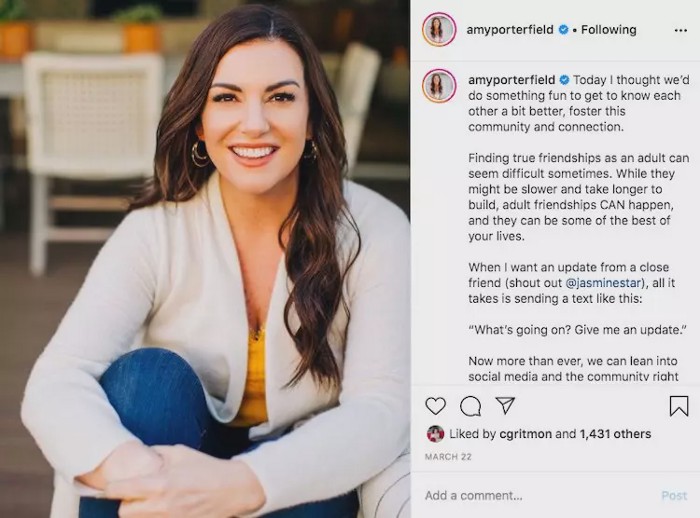The image size is (700, 518).
Task: Open amyporterfield username in caption
Action: point(512,80)
